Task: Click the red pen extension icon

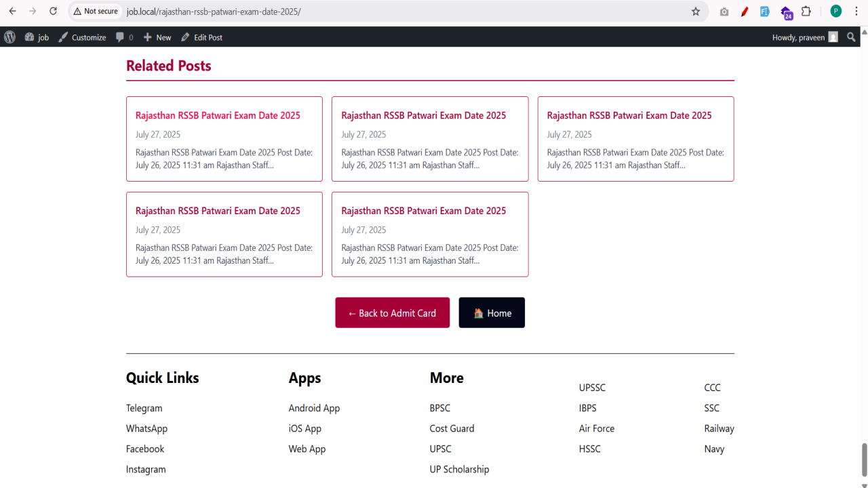Action: coord(745,12)
